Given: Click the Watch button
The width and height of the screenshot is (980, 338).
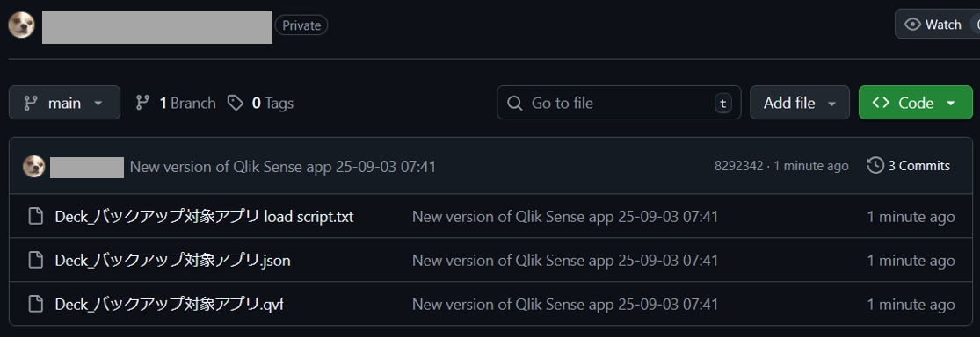Looking at the screenshot, I should coord(938,25).
